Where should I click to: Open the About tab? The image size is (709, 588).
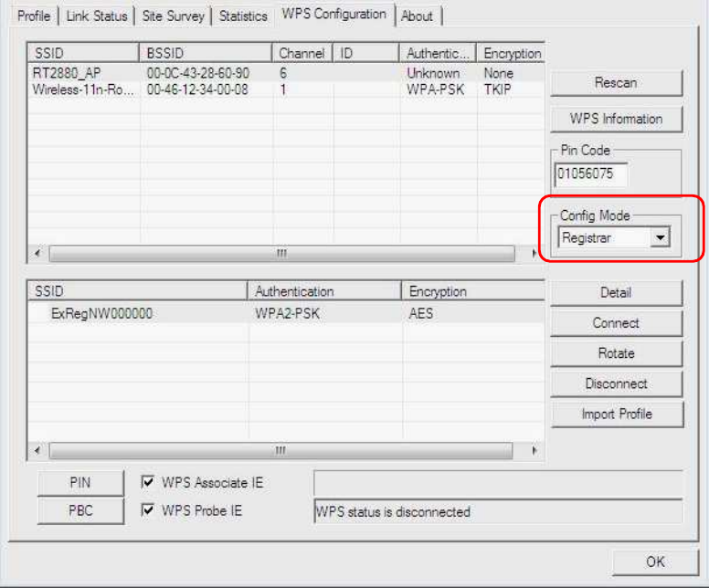point(417,16)
